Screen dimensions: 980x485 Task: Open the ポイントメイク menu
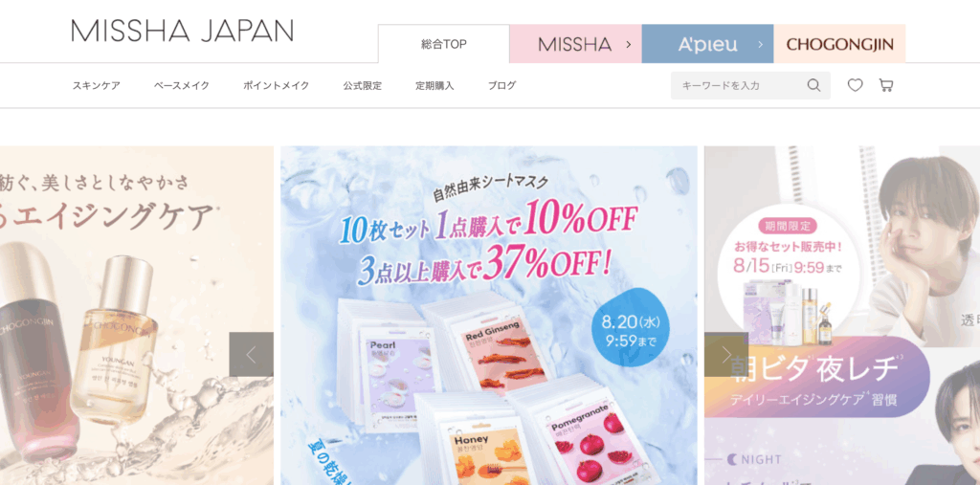277,86
